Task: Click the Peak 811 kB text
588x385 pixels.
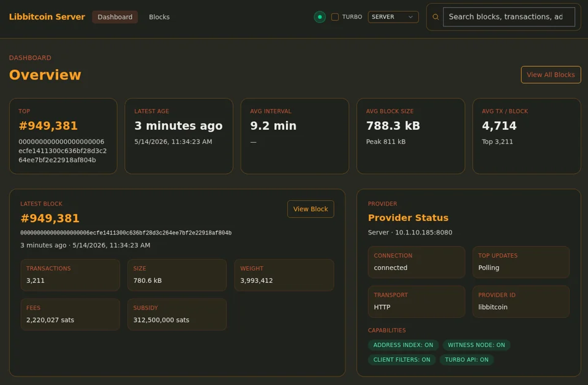Action: 386,142
